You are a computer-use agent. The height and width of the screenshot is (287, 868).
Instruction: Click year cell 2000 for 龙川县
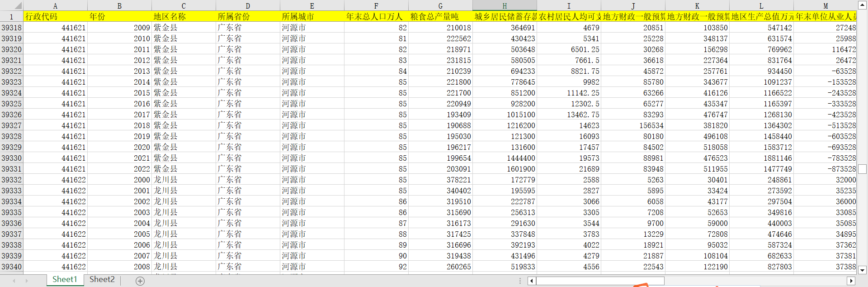119,180
